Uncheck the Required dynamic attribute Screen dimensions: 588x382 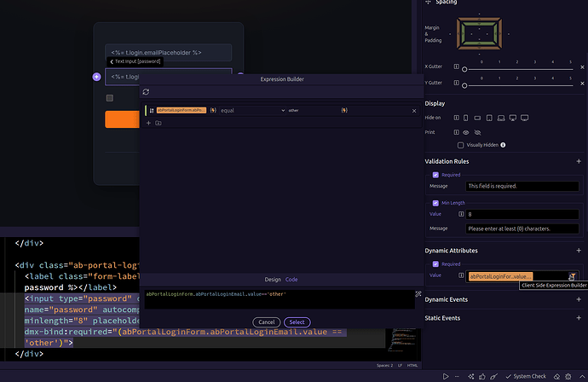pos(435,264)
